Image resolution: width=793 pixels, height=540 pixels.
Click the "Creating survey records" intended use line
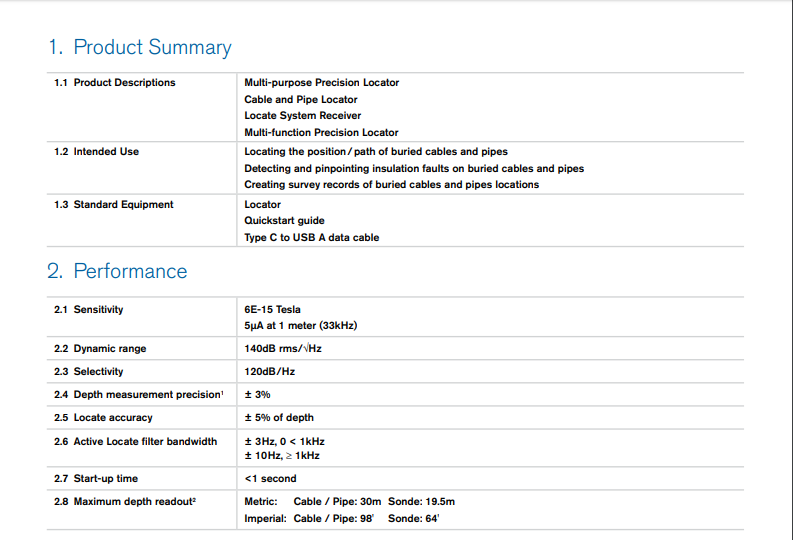click(391, 185)
